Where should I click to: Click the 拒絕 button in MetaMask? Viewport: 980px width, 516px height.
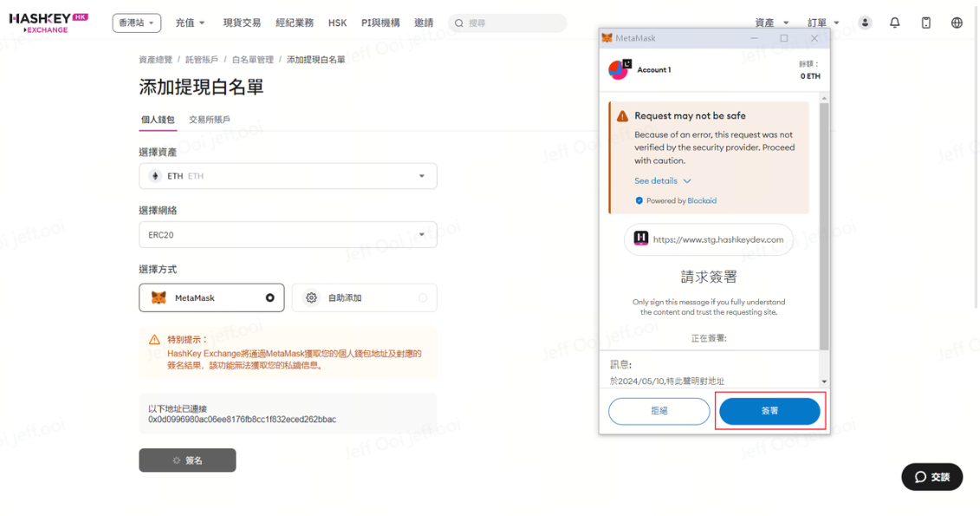(659, 411)
